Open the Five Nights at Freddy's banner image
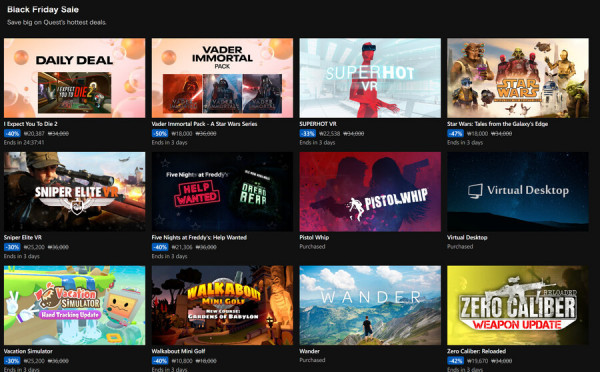This screenshot has width=600, height=372. [x=222, y=192]
